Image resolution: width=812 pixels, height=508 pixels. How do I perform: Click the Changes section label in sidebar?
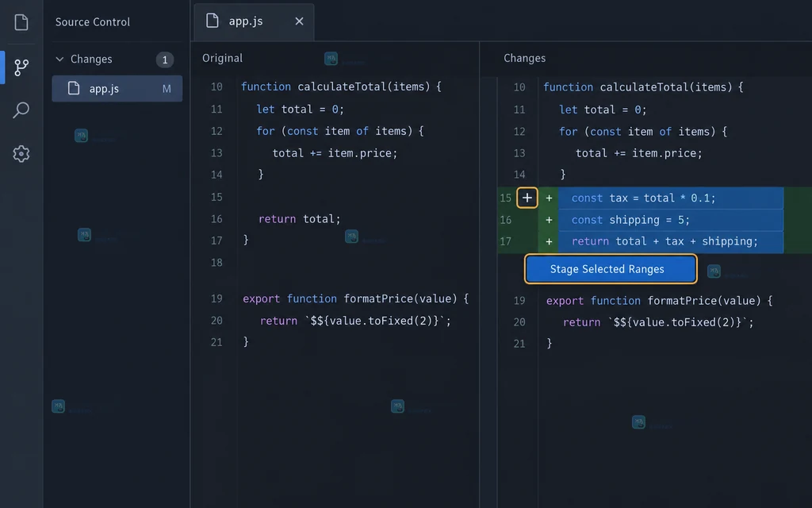(x=91, y=59)
